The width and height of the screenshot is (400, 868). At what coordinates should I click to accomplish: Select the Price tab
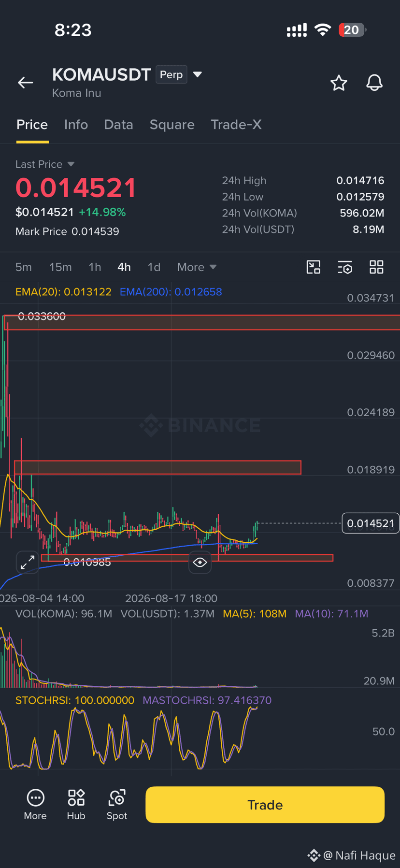[32, 125]
